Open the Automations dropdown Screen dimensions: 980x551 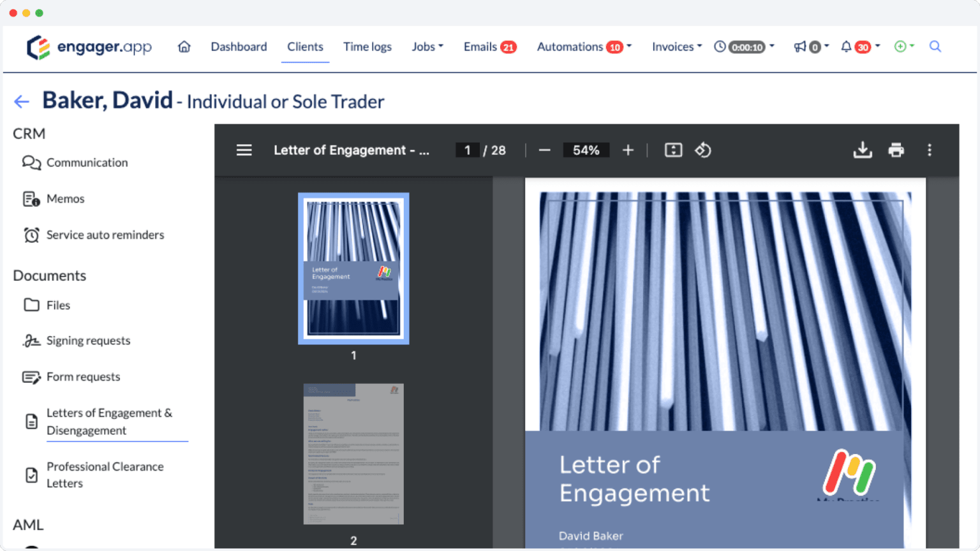[583, 47]
